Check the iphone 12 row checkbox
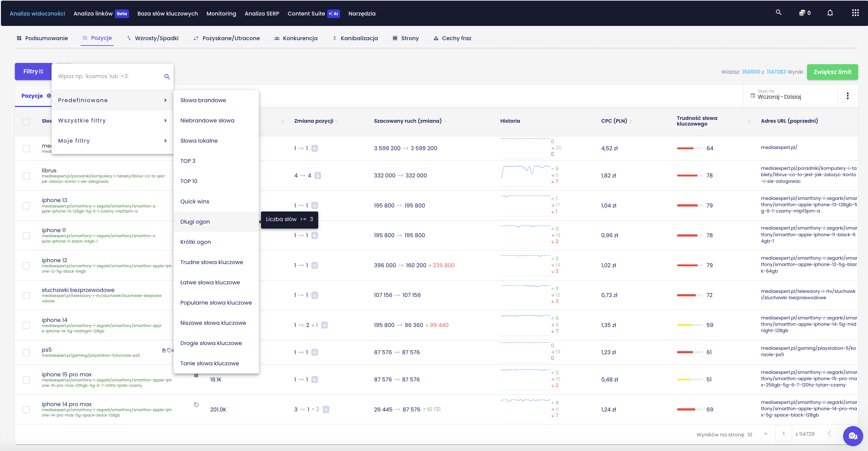 coord(26,266)
